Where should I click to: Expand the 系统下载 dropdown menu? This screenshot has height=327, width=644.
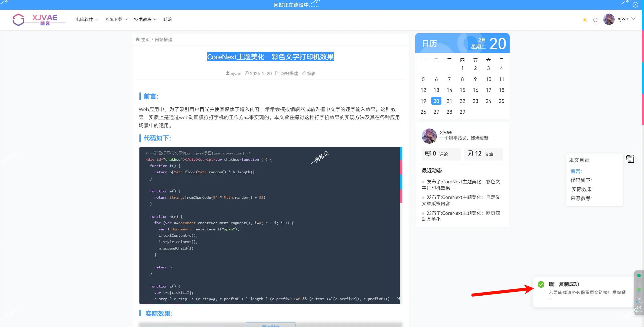pos(116,19)
